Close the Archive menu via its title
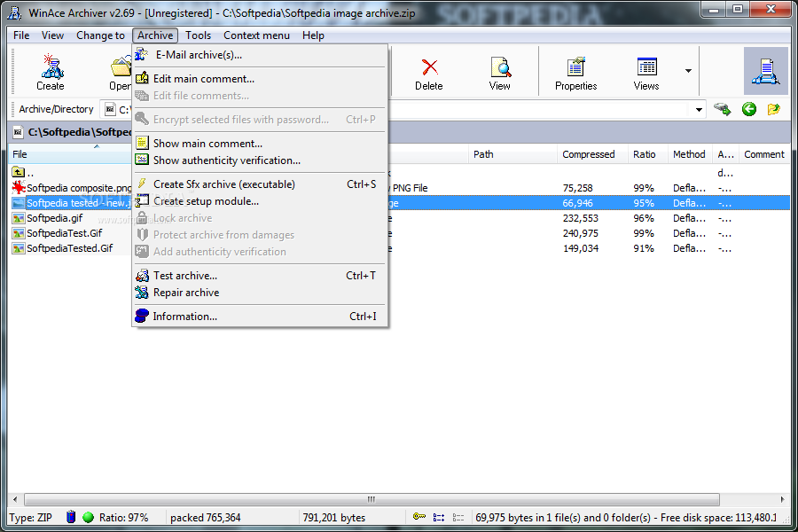This screenshot has height=532, width=798. [x=155, y=35]
